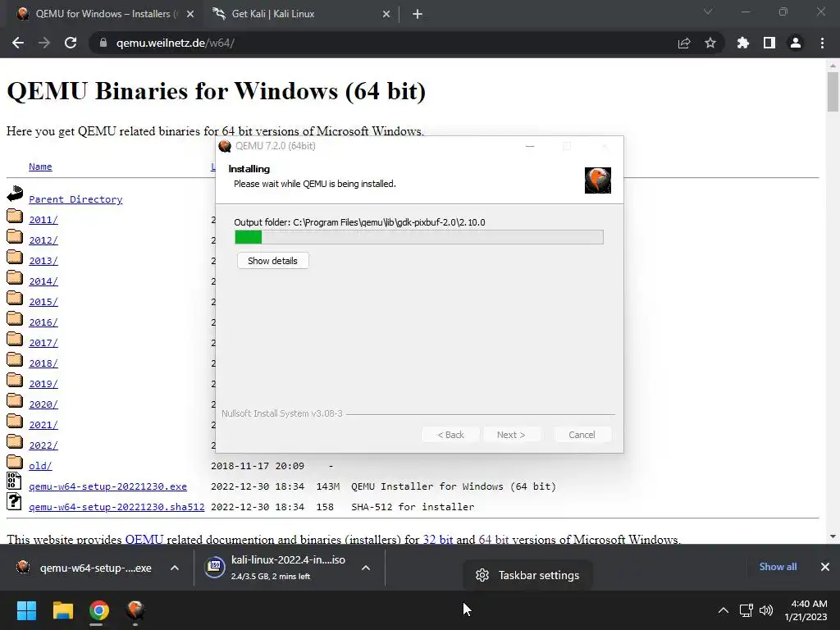Download qemu-w64-setup-20221230.exe
The width and height of the screenshot is (840, 630).
(107, 486)
